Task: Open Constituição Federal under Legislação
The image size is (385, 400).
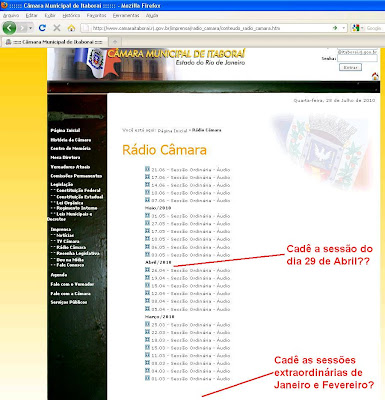Action: coord(78,190)
